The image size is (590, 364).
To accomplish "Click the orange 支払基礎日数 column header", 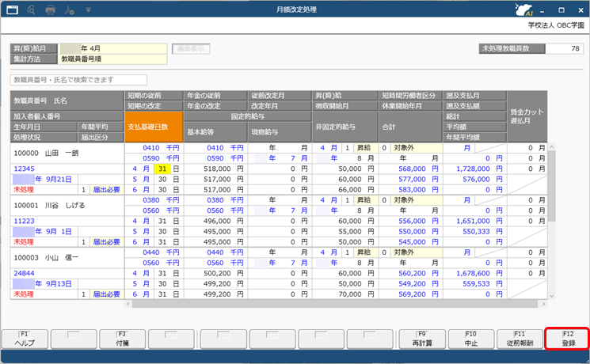I will 153,127.
